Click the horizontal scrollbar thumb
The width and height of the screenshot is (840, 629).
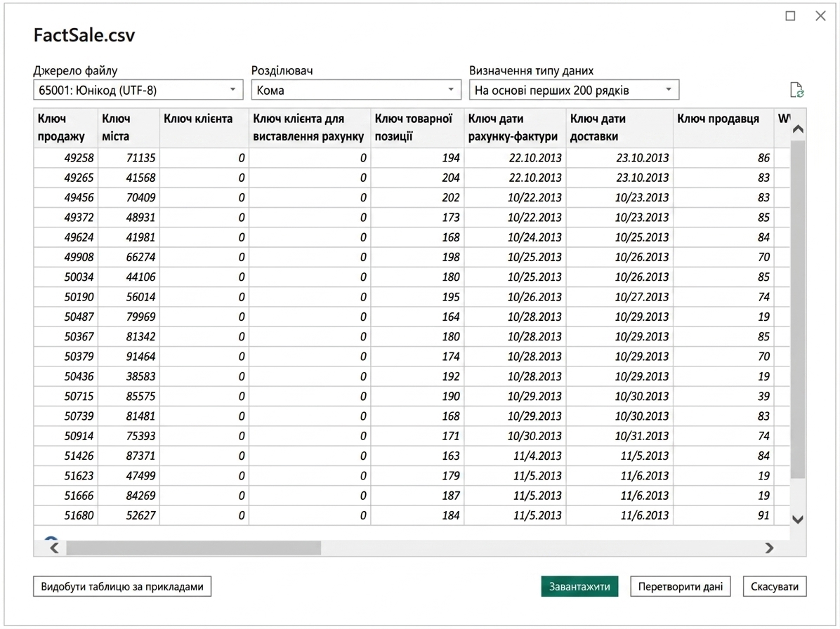tap(193, 548)
